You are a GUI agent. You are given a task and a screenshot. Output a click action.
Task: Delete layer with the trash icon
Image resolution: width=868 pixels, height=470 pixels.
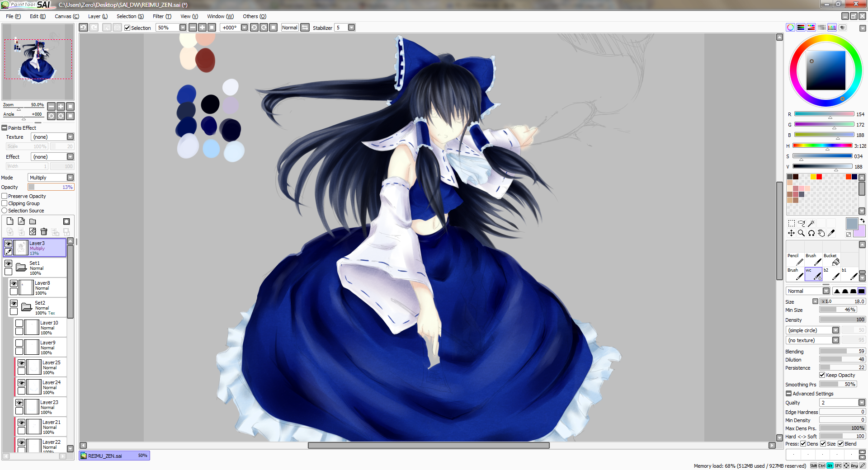tap(44, 232)
